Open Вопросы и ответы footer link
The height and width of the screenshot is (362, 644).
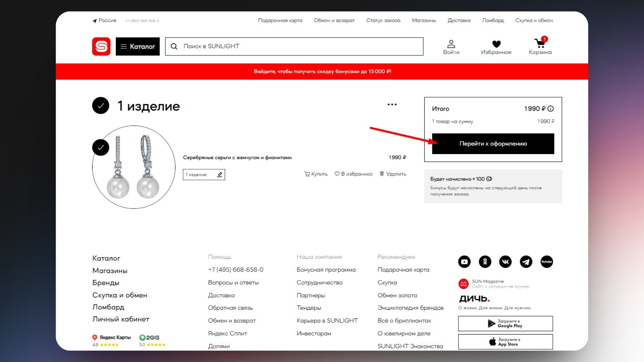point(233,283)
